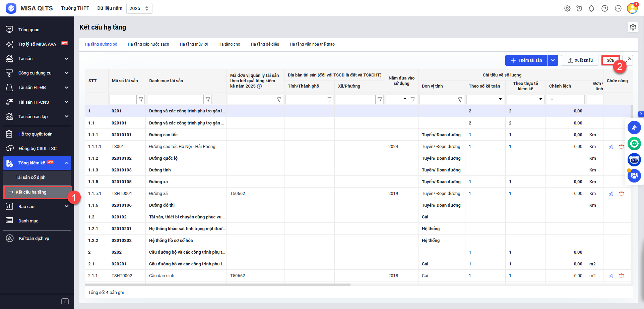
Task: Click the notification bell icon
Action: pyautogui.click(x=591, y=8)
